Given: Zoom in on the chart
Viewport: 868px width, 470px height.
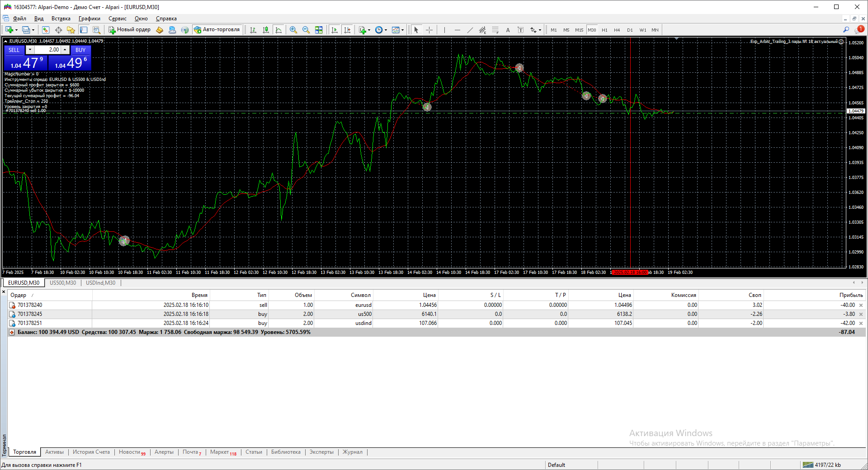Looking at the screenshot, I should 293,30.
